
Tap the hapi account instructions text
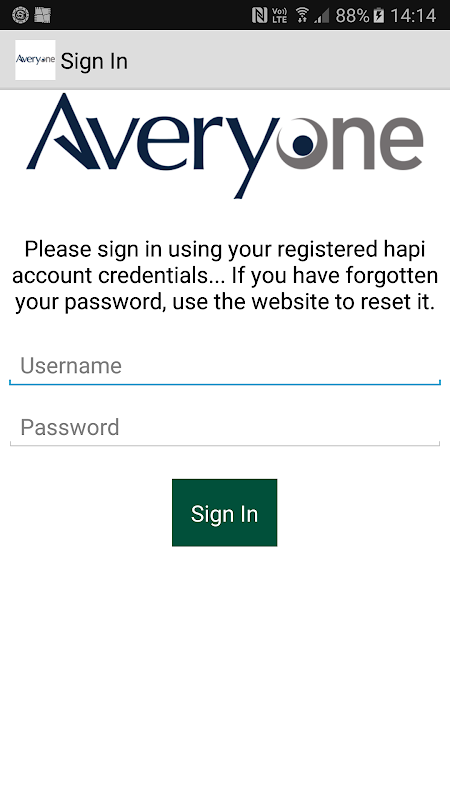coord(225,276)
